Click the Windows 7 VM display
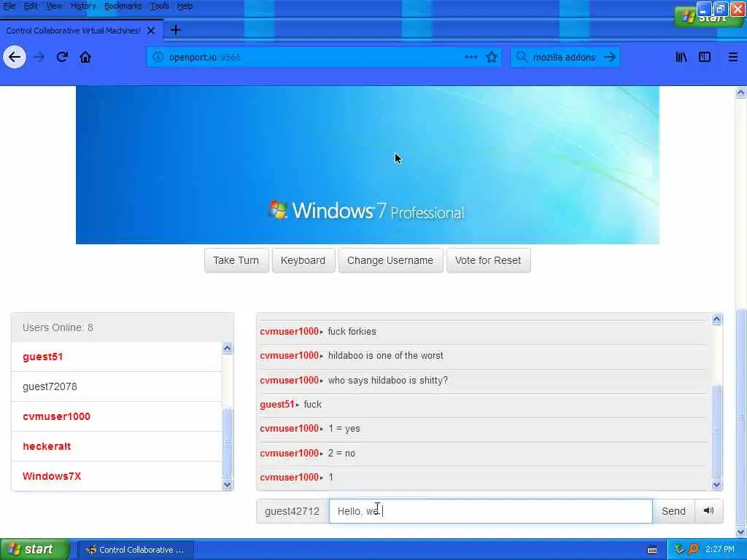The image size is (747, 560). coord(368,165)
